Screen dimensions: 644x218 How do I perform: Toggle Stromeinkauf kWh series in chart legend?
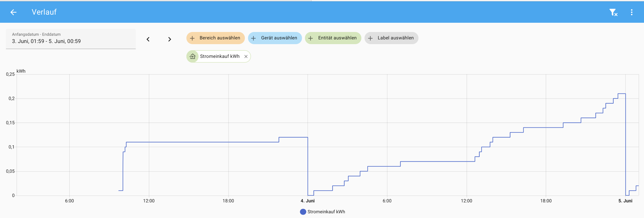click(x=326, y=212)
